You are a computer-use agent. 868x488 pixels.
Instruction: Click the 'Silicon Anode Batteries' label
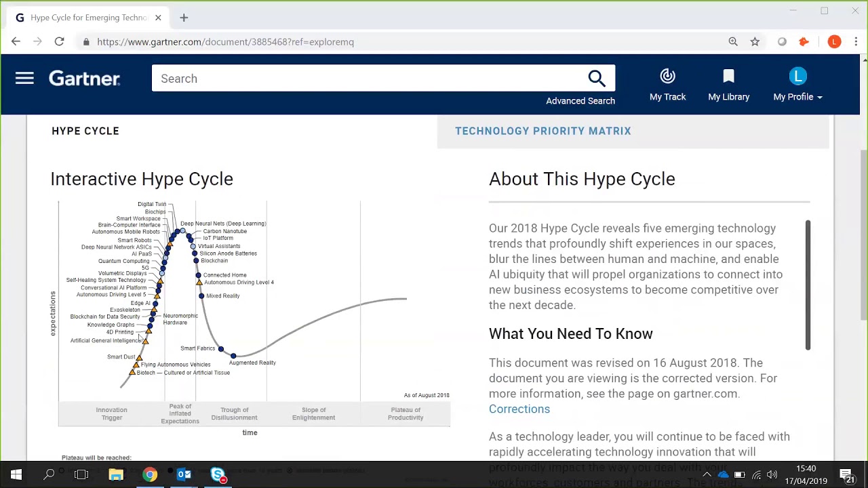(228, 253)
